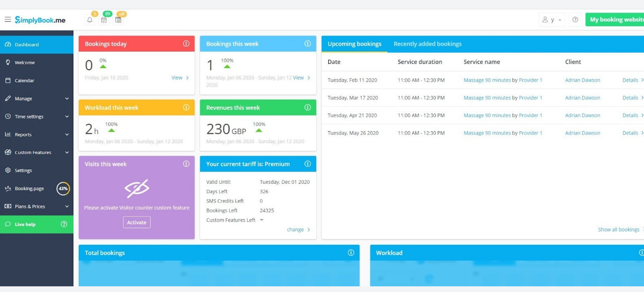Viewport: 644px width, 292px height.
Task: Open Details for the Feb 11 booking
Action: coord(630,80)
